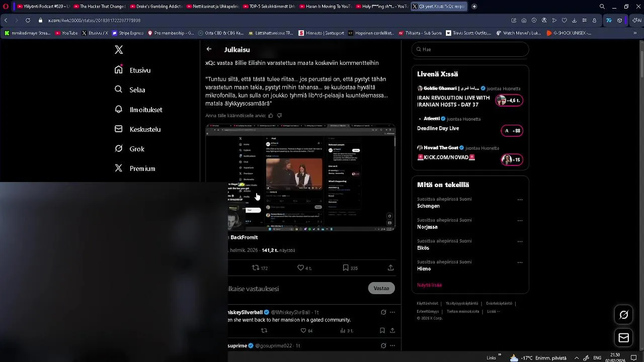
Task: Show hidden system tray icons
Action: pyautogui.click(x=577, y=358)
